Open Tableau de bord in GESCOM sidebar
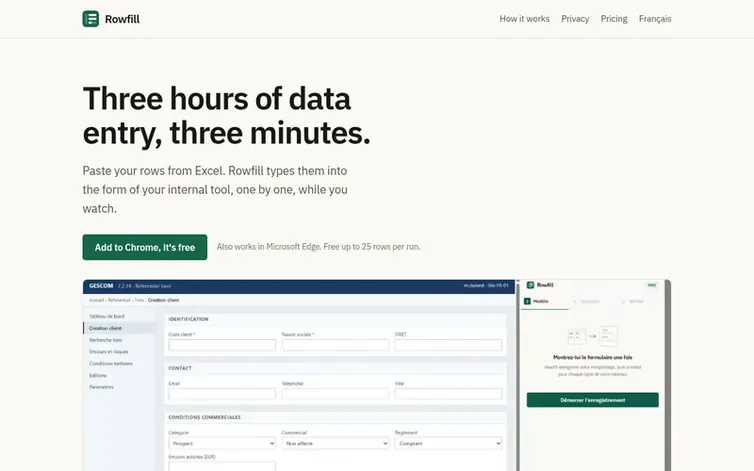The height and width of the screenshot is (471, 754). tap(107, 316)
